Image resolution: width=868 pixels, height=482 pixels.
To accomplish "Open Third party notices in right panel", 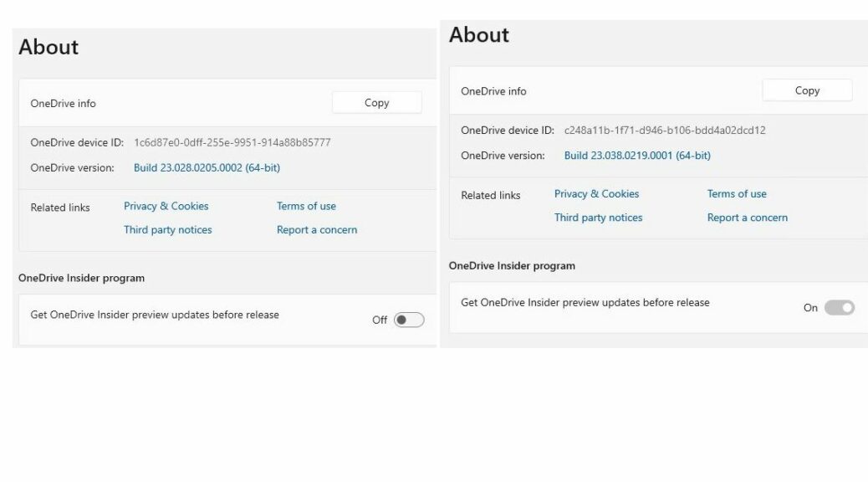I will point(599,218).
